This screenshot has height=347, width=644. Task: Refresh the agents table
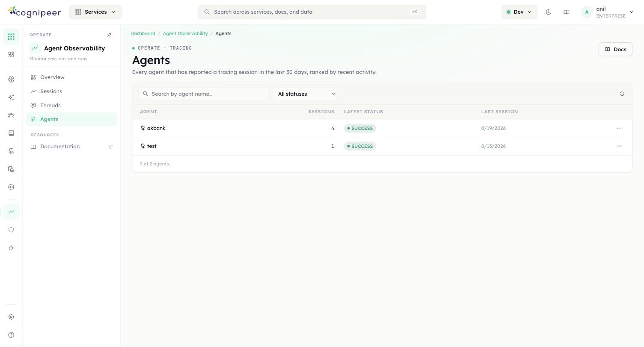pos(622,94)
